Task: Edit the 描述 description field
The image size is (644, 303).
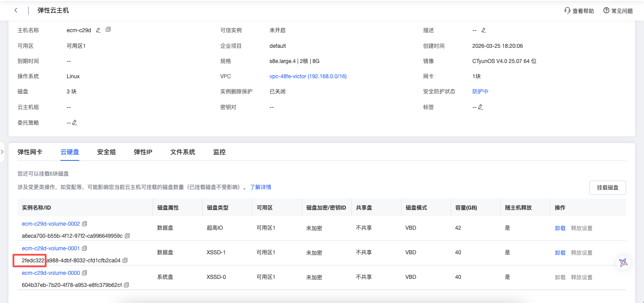Action: click(x=483, y=30)
